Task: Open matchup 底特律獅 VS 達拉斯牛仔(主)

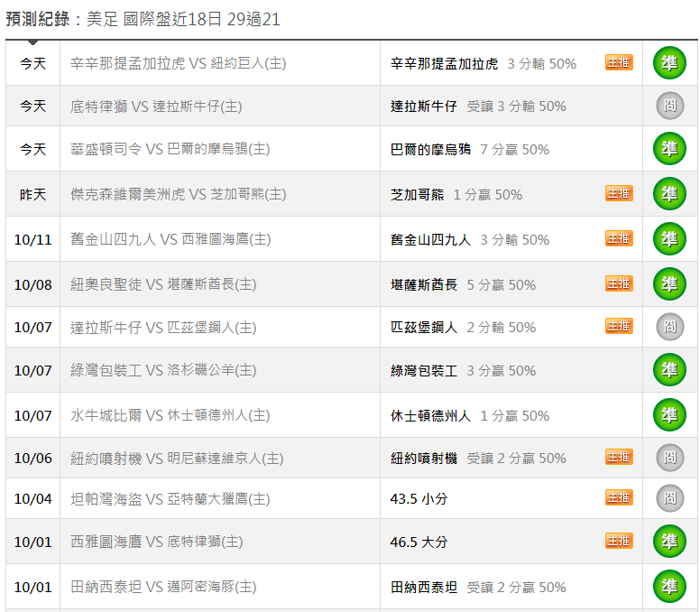Action: click(x=156, y=107)
